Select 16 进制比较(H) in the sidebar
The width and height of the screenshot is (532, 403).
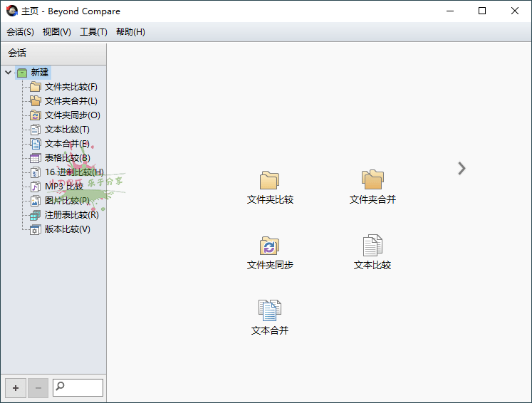pyautogui.click(x=73, y=172)
